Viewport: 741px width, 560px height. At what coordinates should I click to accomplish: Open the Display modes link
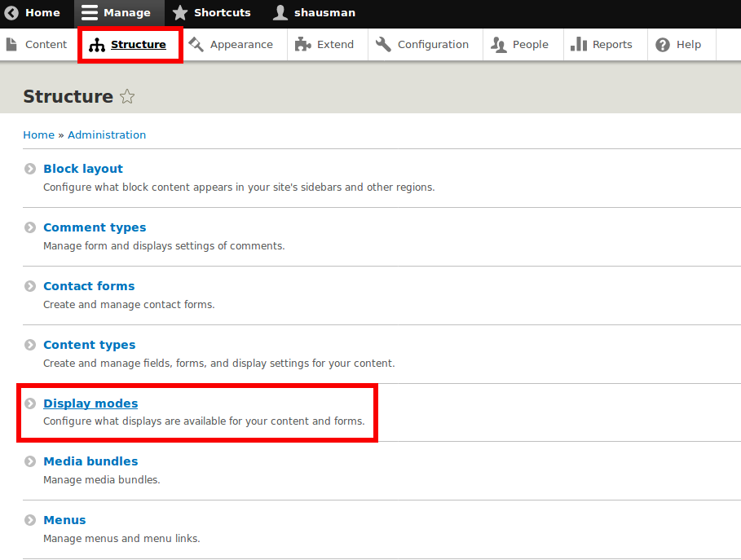[90, 403]
